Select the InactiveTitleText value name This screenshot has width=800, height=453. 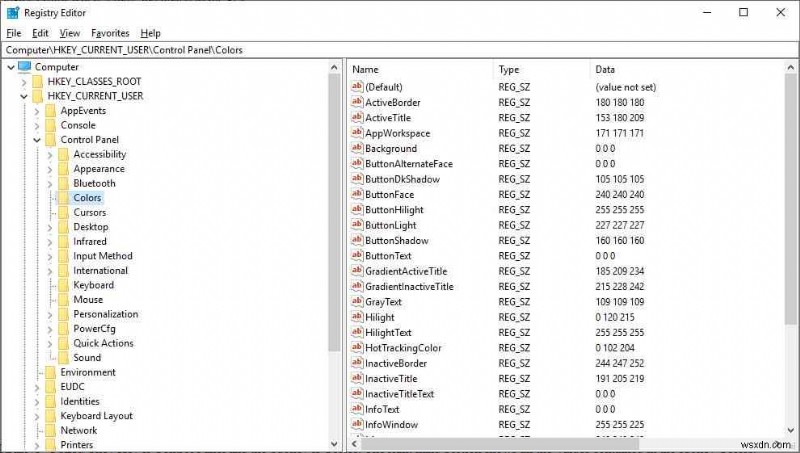pyautogui.click(x=399, y=394)
